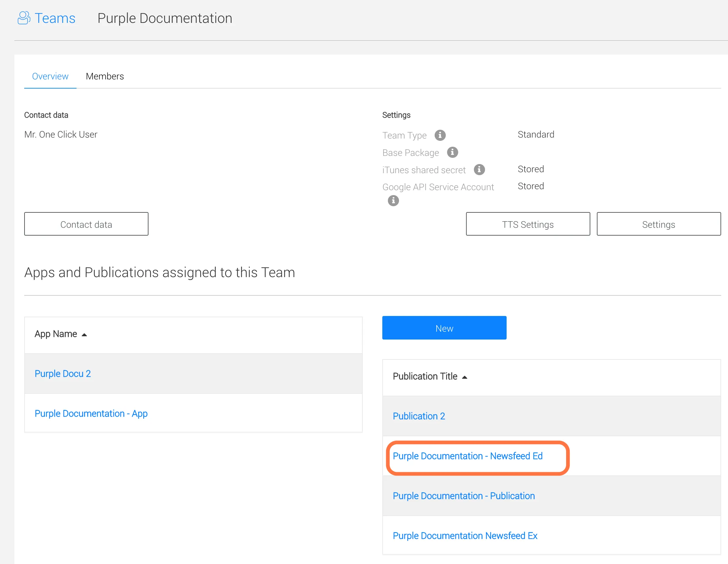Image resolution: width=728 pixels, height=564 pixels.
Task: Show info for iTunes shared secret
Action: (x=479, y=170)
